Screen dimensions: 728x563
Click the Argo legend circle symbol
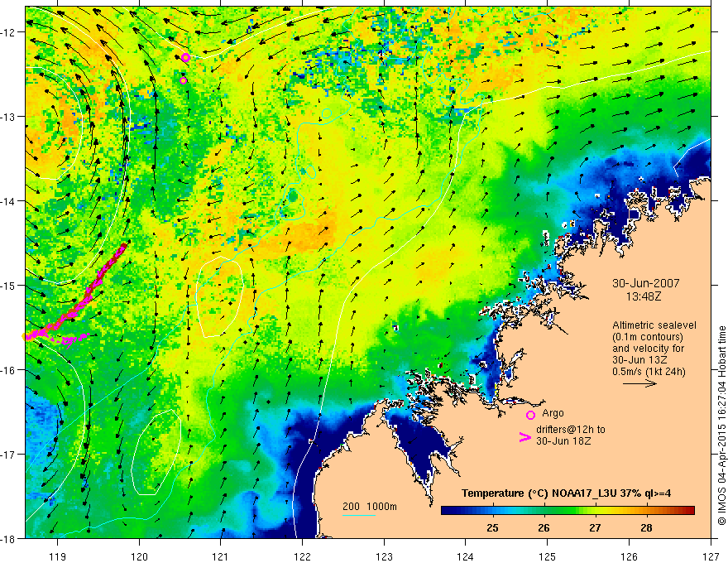[x=530, y=415]
